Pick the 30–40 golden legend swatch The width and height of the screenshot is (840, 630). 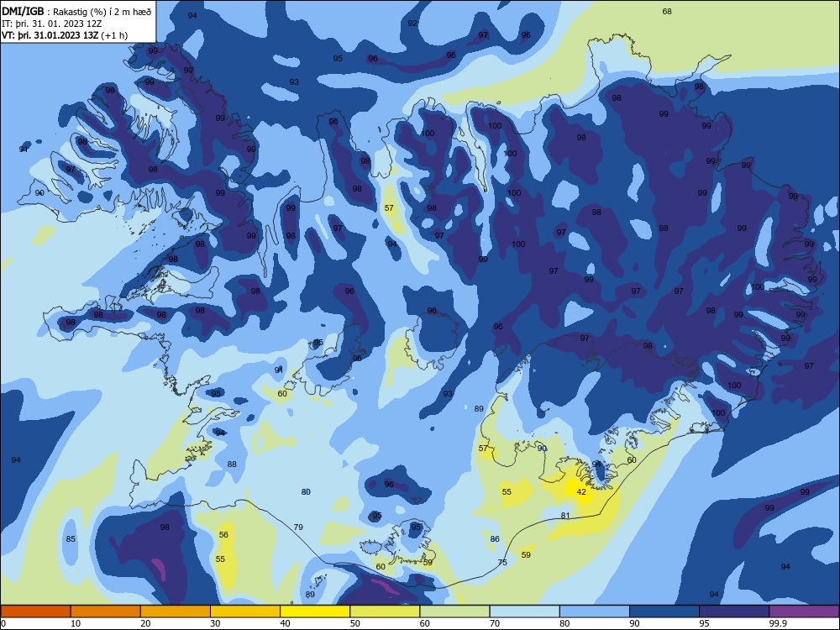pyautogui.click(x=245, y=612)
